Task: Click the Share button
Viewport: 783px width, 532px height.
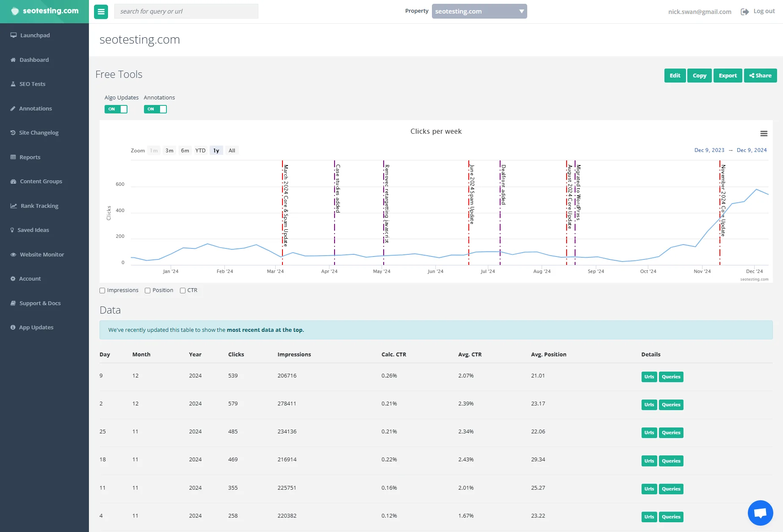Action: coord(760,76)
